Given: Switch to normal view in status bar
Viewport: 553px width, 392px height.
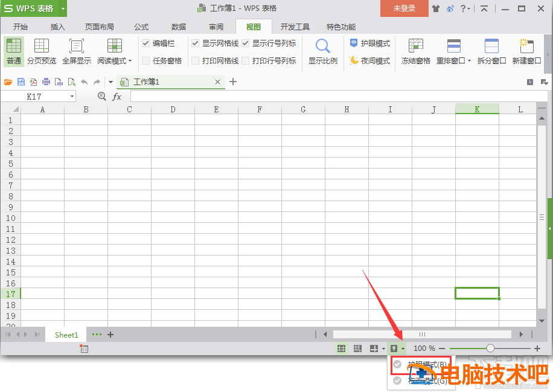Looking at the screenshot, I should tap(341, 349).
